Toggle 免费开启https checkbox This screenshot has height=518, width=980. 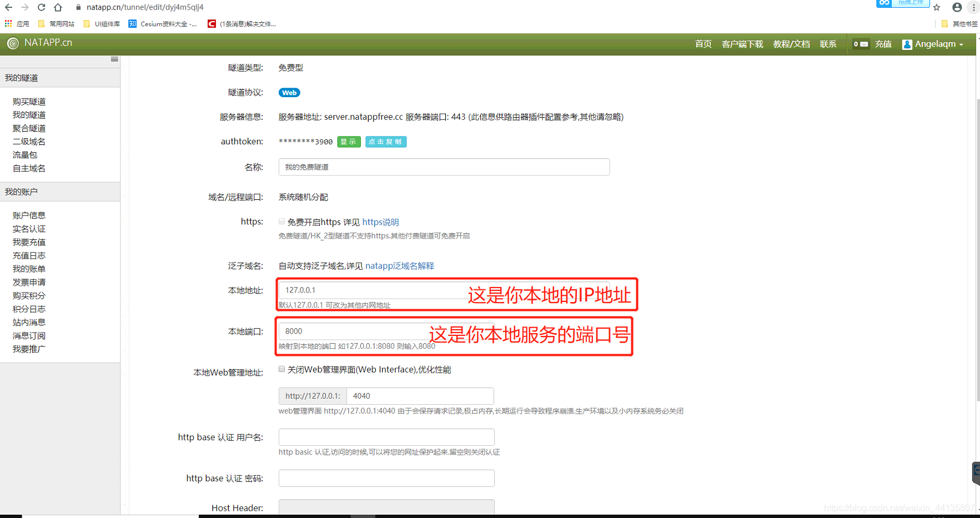coord(282,222)
